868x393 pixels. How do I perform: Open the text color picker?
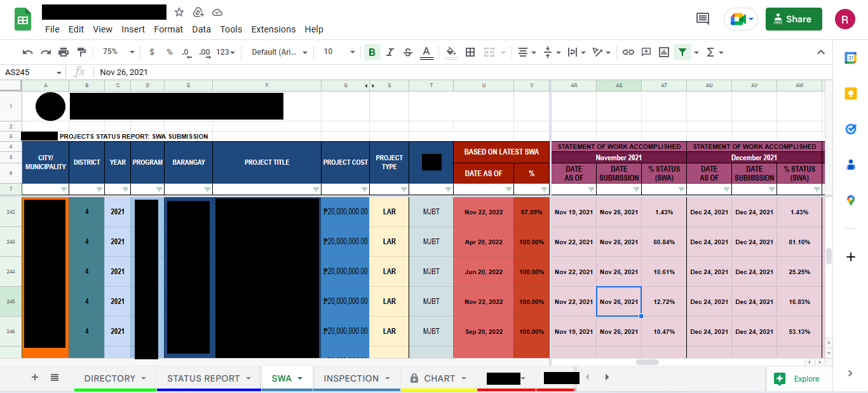click(x=426, y=52)
